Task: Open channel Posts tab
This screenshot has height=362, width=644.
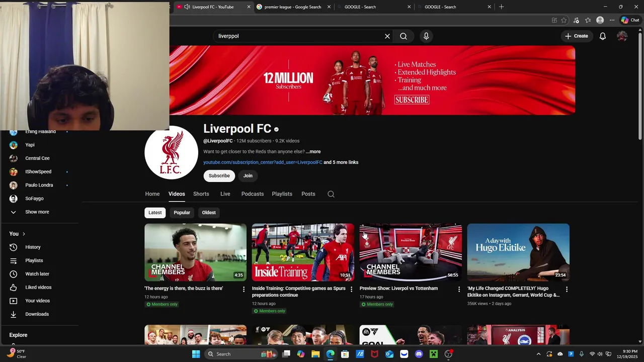Action: 308,194
